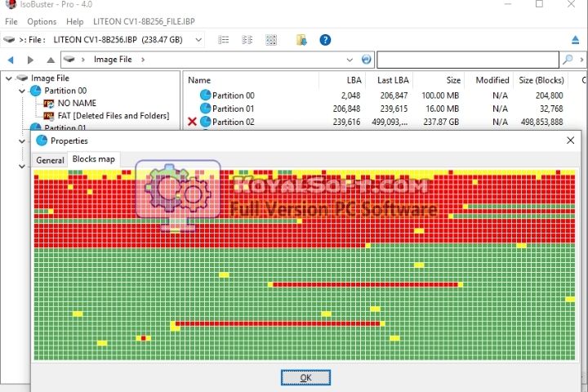Click the search magnifier icon
588x392 pixels.
[568, 60]
